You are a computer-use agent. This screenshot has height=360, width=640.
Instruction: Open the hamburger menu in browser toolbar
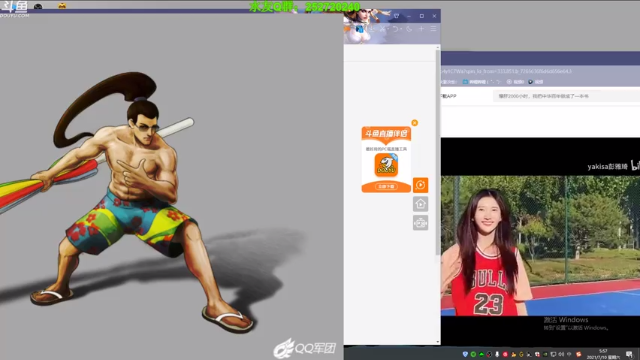(433, 29)
